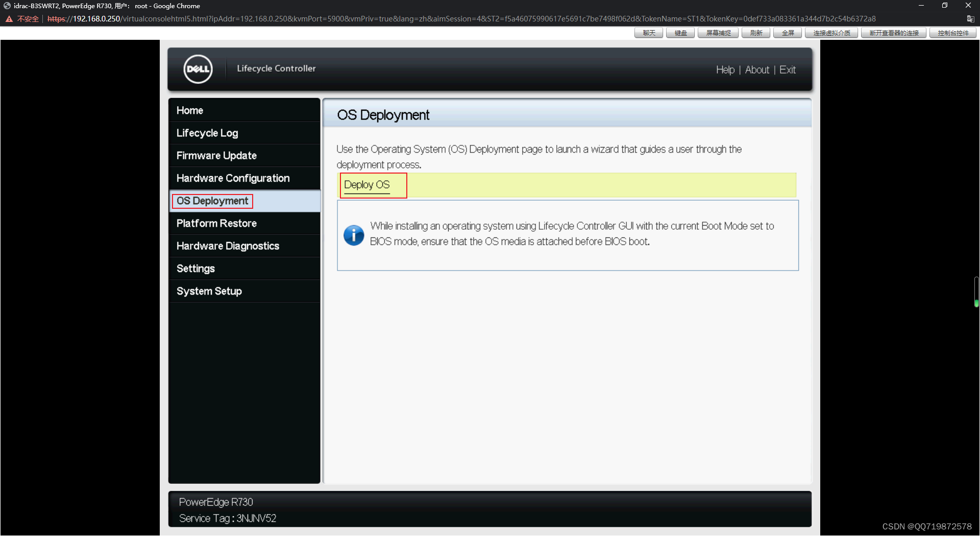Click the Lifecycle Controller title text

point(276,68)
